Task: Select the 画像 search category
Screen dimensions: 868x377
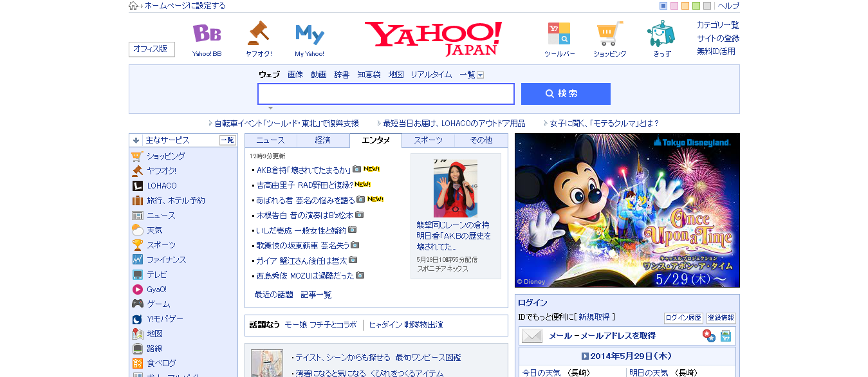Action: click(x=295, y=75)
